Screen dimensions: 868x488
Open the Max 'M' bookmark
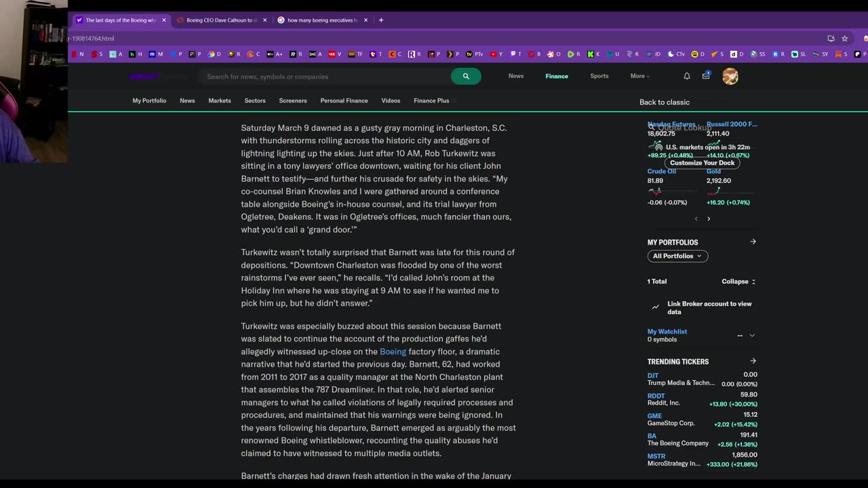[156, 54]
